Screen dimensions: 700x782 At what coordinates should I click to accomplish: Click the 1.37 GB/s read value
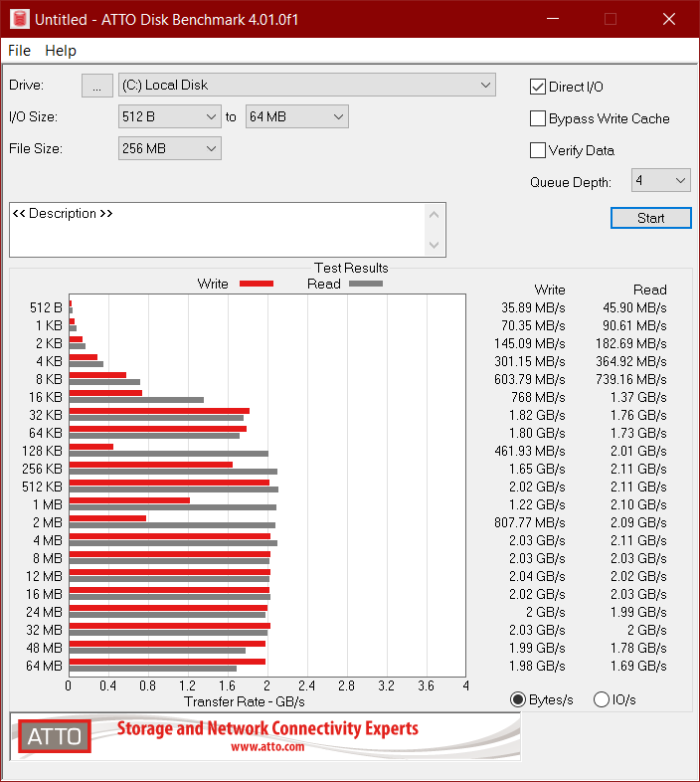pos(638,398)
